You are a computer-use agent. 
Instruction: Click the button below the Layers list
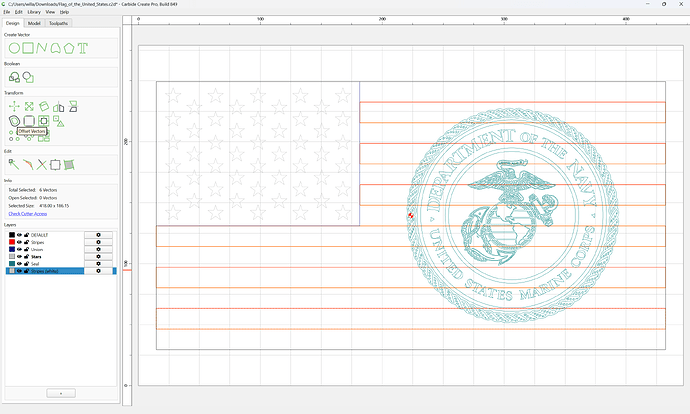pyautogui.click(x=61, y=393)
